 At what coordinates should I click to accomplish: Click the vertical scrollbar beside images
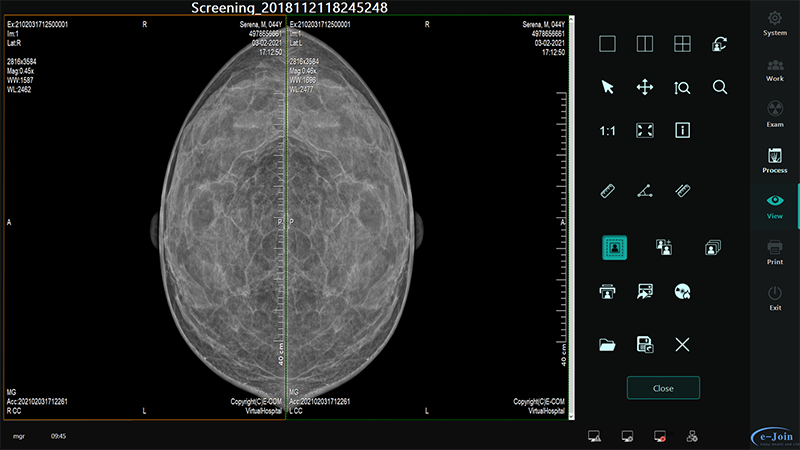571,218
